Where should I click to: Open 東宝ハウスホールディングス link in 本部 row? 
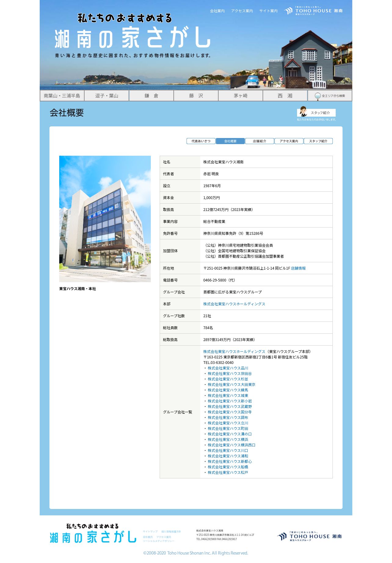[x=234, y=304]
